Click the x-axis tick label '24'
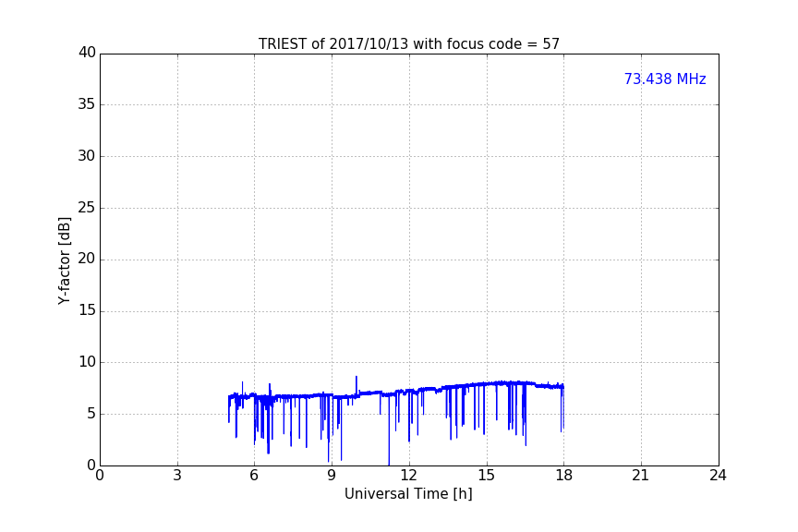This screenshot has height=532, width=798. [718, 476]
